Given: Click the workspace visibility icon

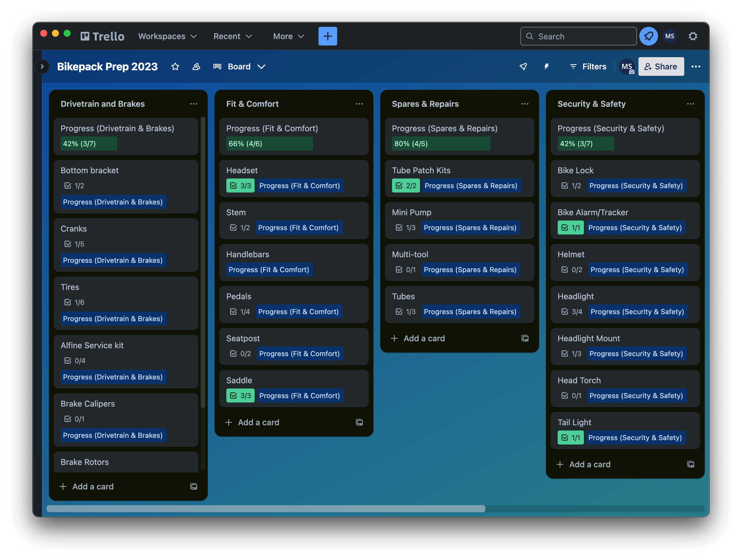Looking at the screenshot, I should [196, 66].
